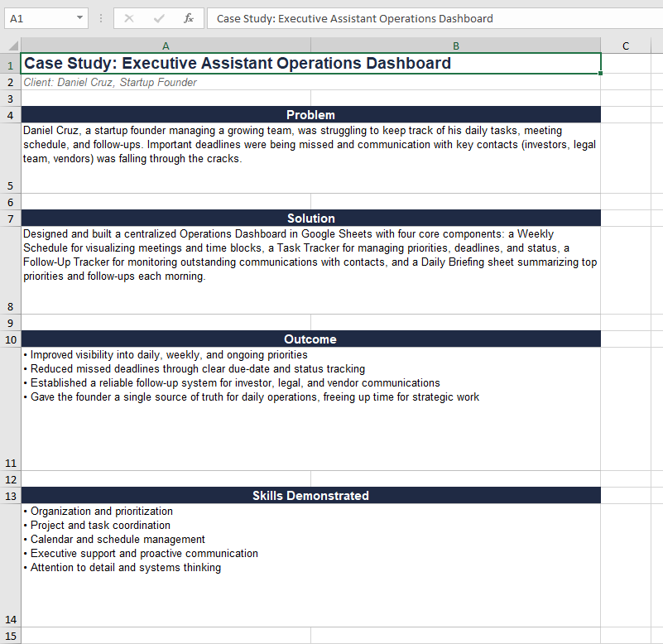Click cell C4 beside Problem header

[626, 114]
